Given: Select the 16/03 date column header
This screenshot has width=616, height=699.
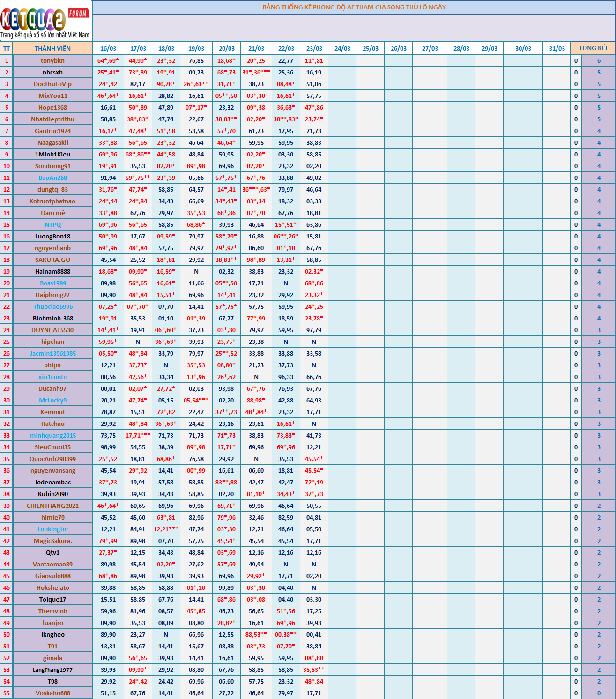Looking at the screenshot, I should pos(108,48).
